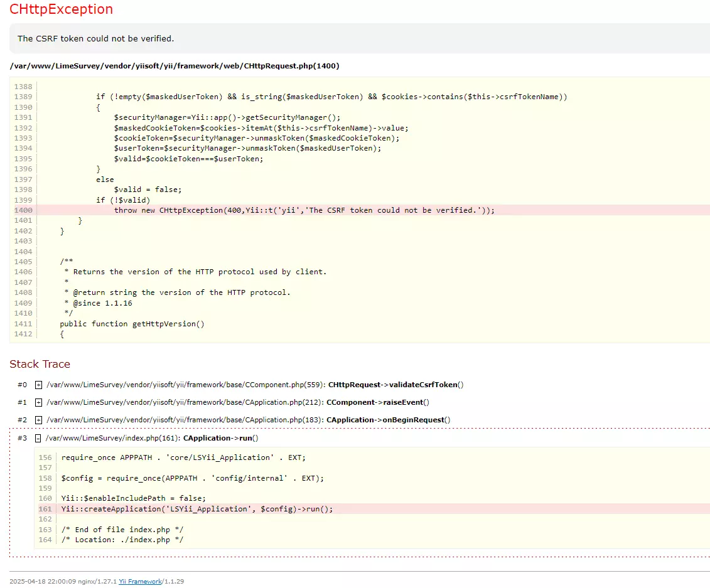Click the nginx/1.27.1 footer text
This screenshot has width=710, height=588.
(x=97, y=582)
